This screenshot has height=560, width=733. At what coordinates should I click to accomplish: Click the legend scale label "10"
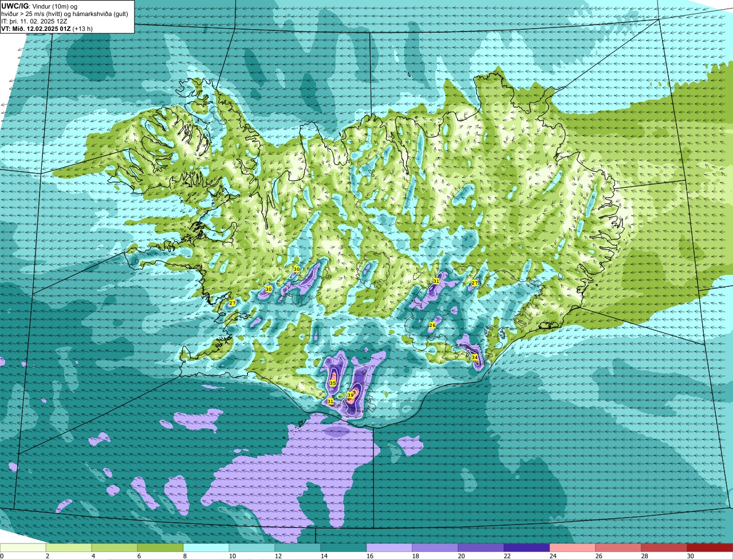[x=232, y=556]
